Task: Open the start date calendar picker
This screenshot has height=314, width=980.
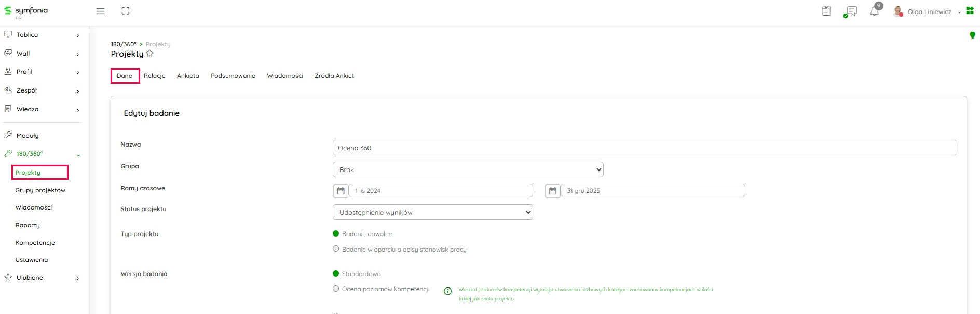Action: pyautogui.click(x=341, y=191)
